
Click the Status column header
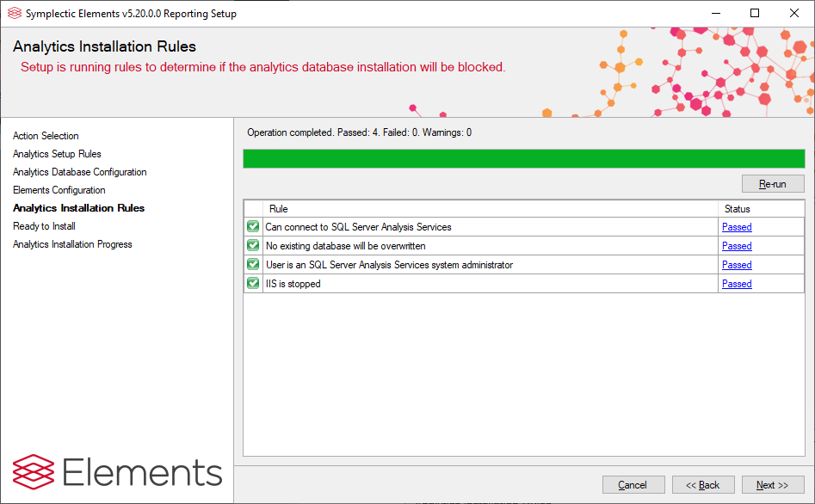click(762, 209)
